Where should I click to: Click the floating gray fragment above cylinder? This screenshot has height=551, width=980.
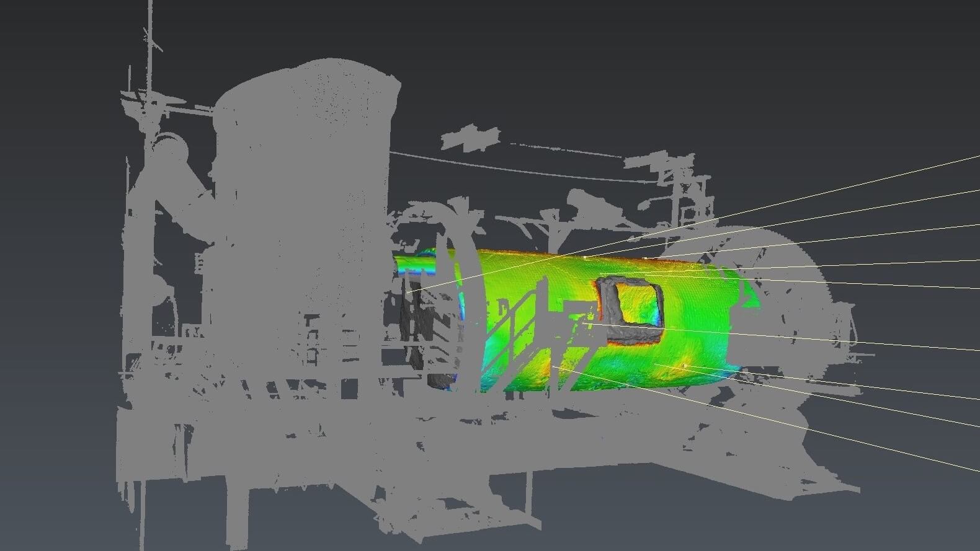[470, 138]
